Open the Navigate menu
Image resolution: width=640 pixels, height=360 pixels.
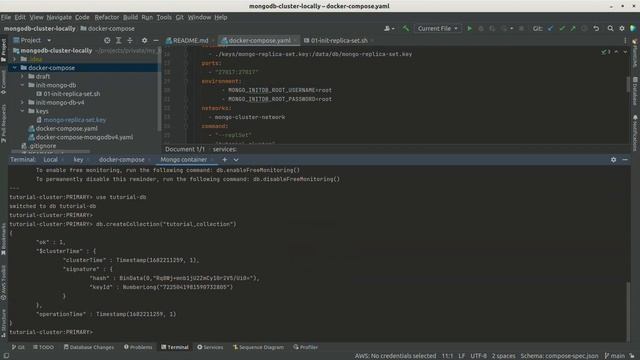tap(59, 17)
